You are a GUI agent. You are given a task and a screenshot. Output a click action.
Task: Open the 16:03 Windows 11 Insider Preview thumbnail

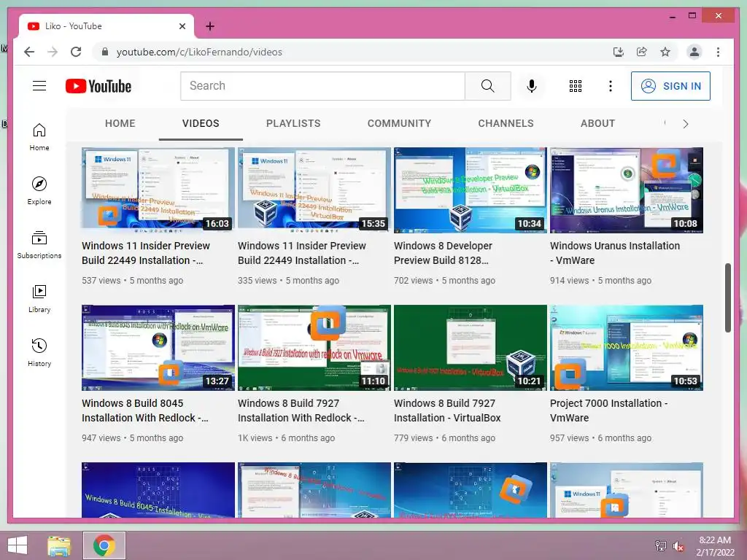point(158,190)
